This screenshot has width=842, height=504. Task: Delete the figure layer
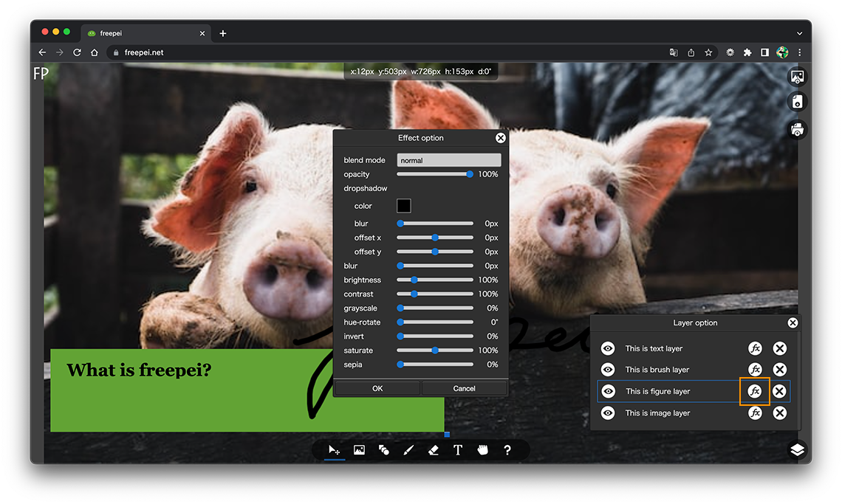click(x=780, y=391)
